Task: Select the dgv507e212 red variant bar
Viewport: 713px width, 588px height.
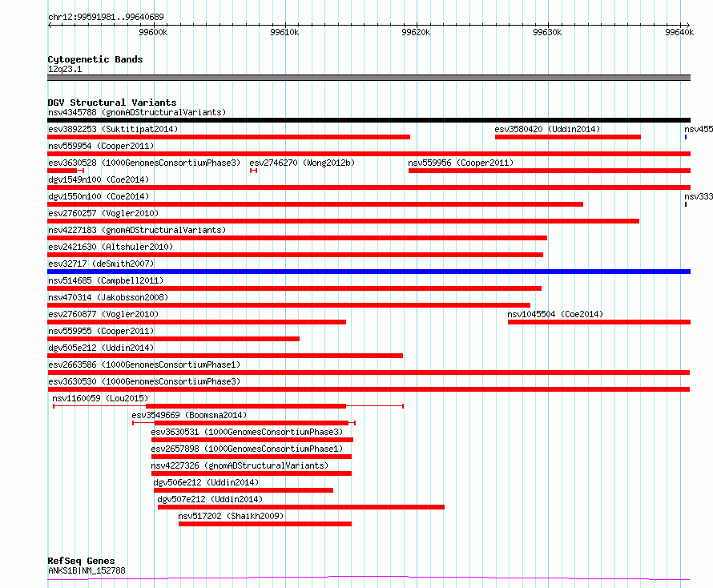Action: pos(301,507)
